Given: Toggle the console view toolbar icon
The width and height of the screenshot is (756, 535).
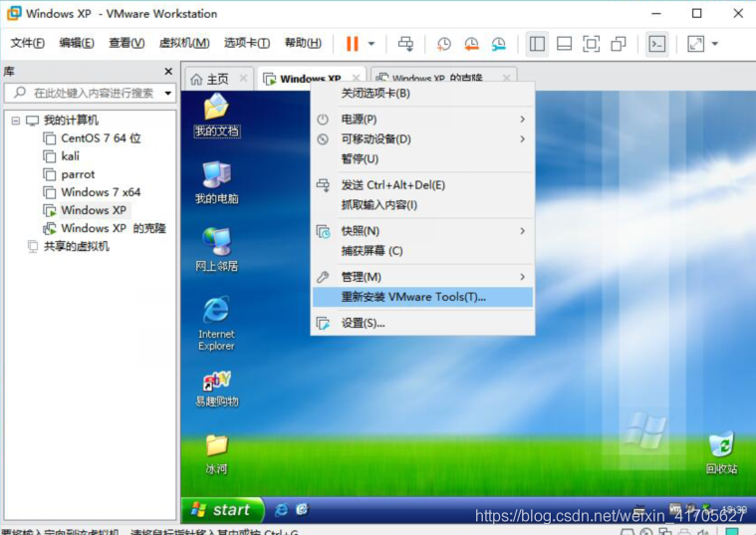Looking at the screenshot, I should pyautogui.click(x=657, y=44).
